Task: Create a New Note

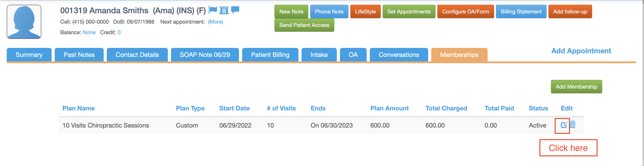Action: point(291,11)
